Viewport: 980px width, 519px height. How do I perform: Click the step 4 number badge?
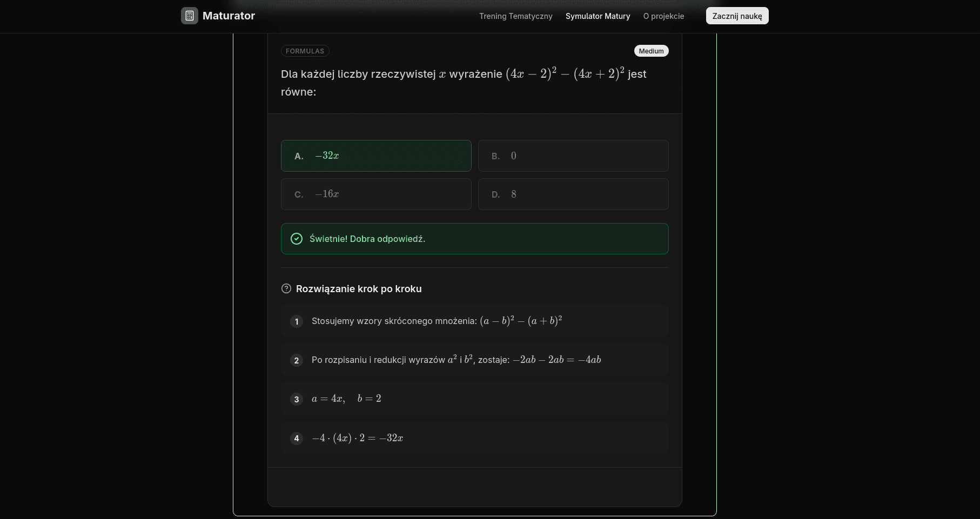tap(296, 439)
